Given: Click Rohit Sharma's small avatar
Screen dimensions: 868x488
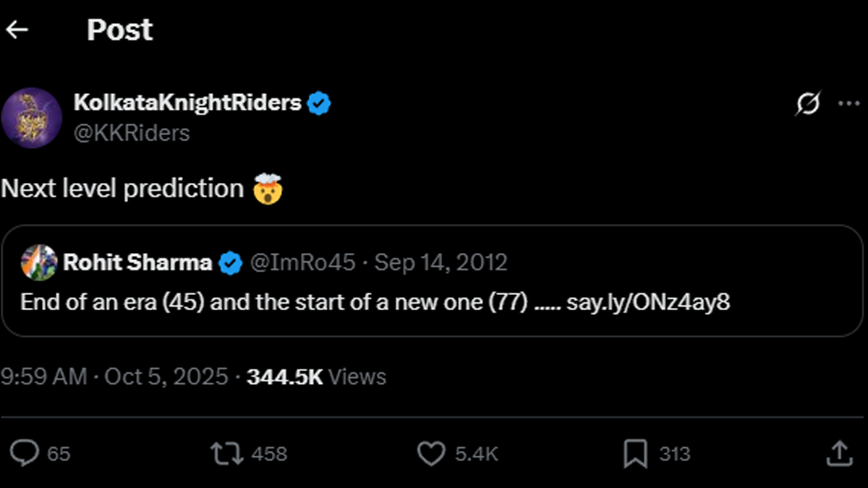Looking at the screenshot, I should [39, 262].
